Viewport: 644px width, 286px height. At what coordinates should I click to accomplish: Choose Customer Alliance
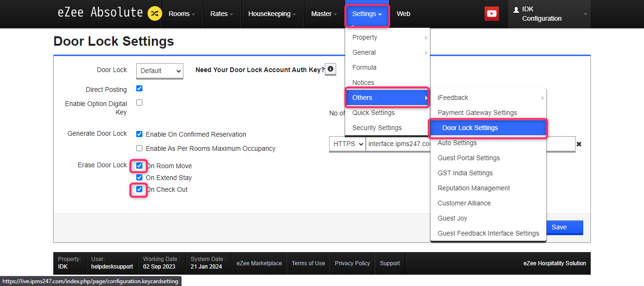(x=488, y=203)
